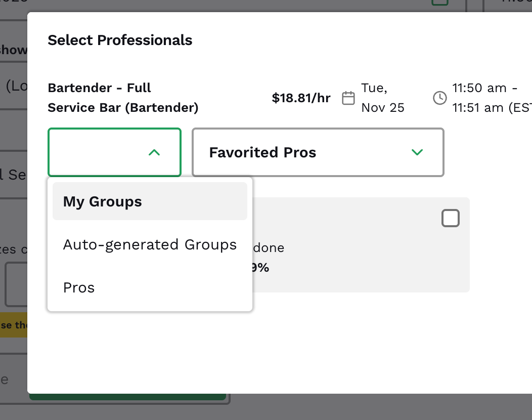Collapse the open group type dropdown via green up chevron

(154, 152)
